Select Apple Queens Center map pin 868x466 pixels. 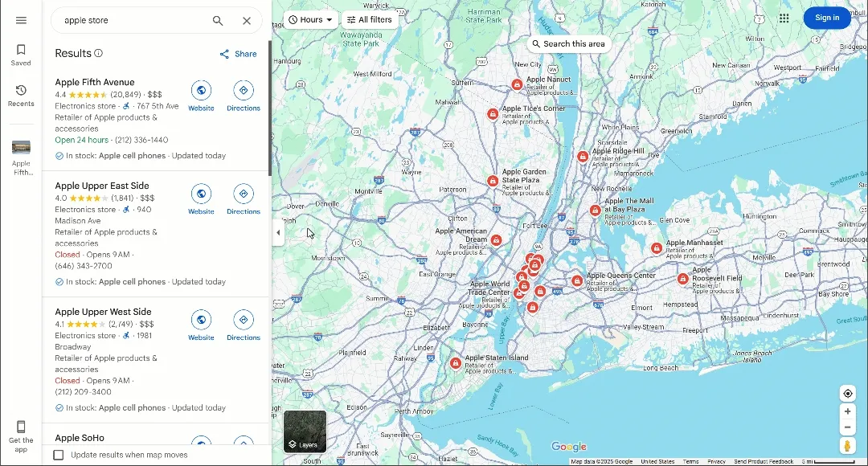click(577, 281)
